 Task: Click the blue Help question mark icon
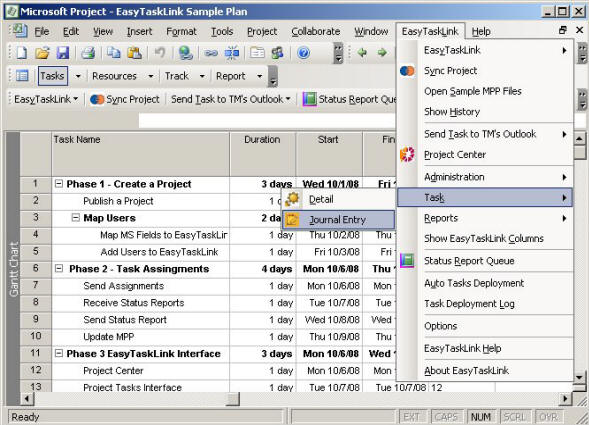point(304,53)
